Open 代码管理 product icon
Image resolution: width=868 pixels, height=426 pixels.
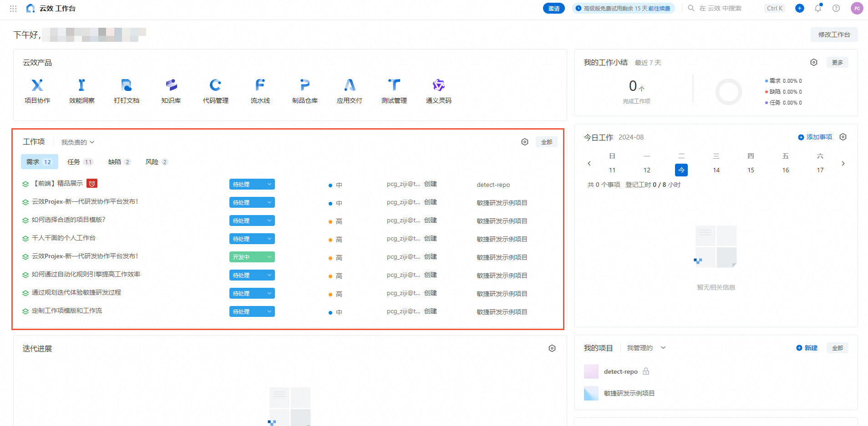[216, 85]
